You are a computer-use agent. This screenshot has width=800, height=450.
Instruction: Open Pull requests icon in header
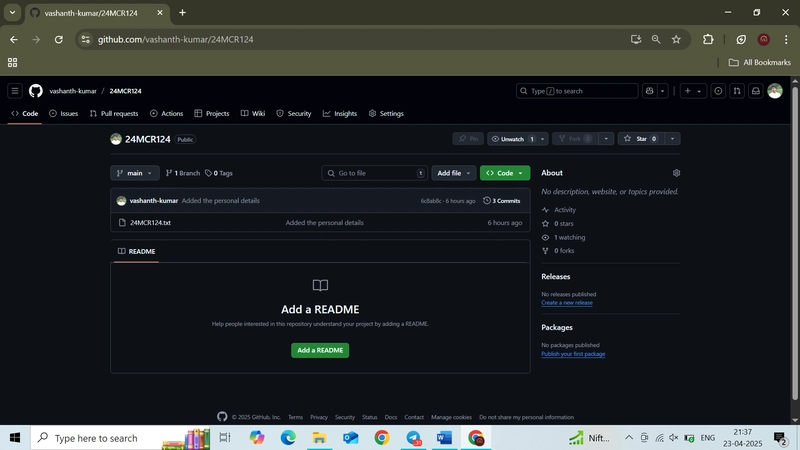tap(737, 91)
